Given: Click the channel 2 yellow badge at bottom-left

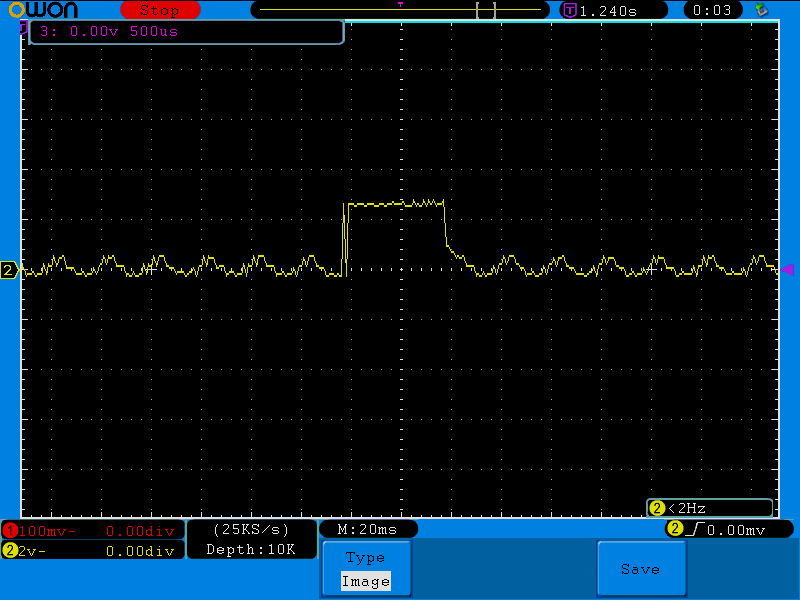Looking at the screenshot, I should pos(10,551).
